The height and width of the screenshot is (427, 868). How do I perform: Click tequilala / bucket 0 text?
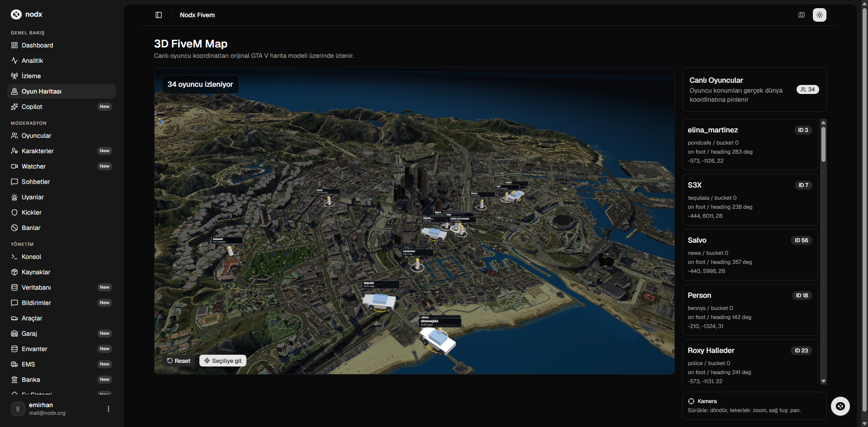click(x=712, y=198)
